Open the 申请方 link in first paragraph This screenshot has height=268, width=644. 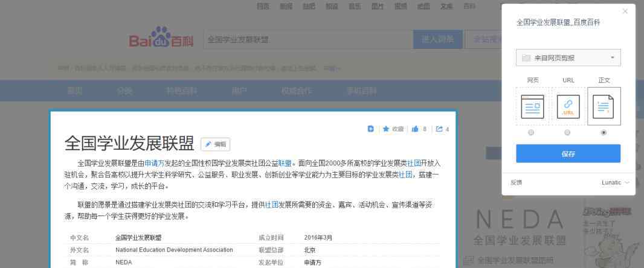coord(154,163)
